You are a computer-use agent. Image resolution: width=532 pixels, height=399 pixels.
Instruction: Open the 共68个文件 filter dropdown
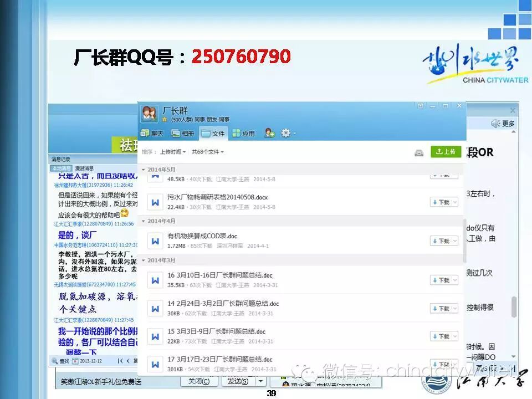coord(208,152)
